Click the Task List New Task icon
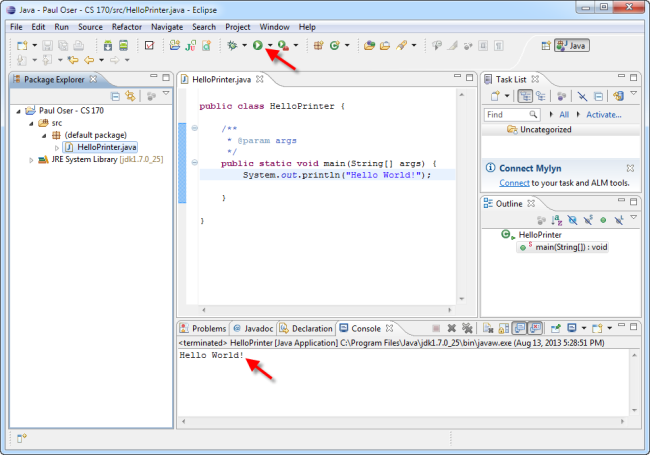The image size is (650, 455). tap(495, 96)
